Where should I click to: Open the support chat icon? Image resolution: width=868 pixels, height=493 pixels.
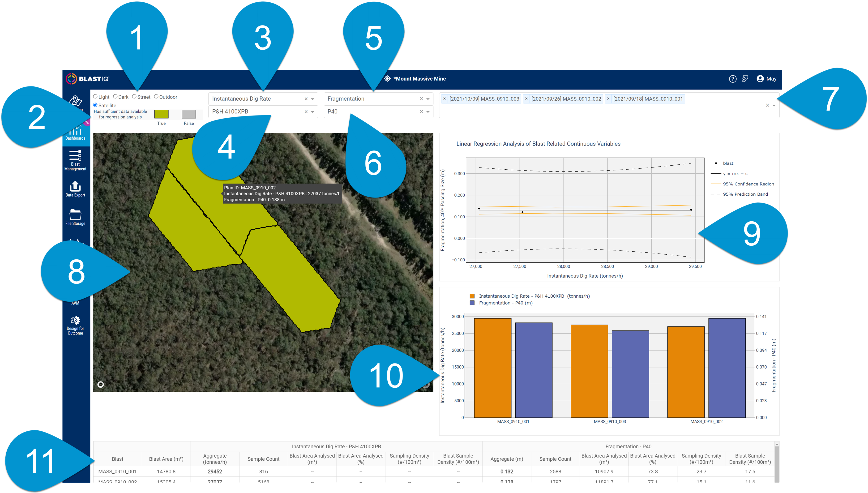[x=745, y=79]
